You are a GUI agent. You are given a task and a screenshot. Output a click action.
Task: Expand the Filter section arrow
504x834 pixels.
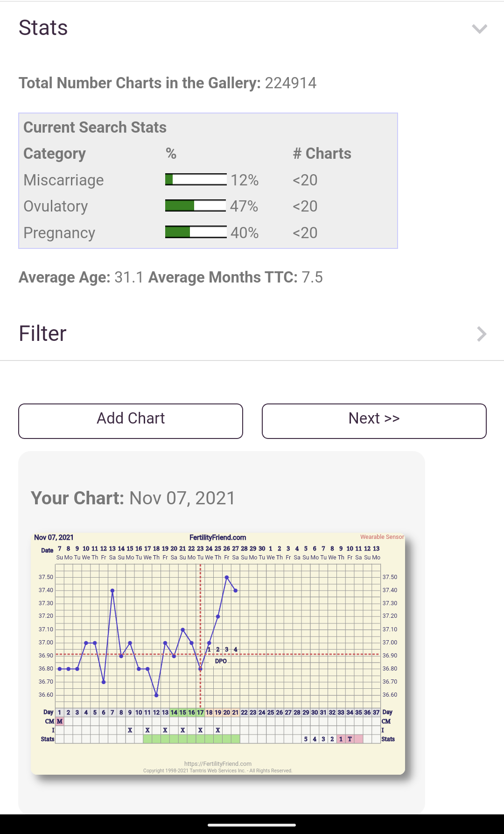[481, 334]
